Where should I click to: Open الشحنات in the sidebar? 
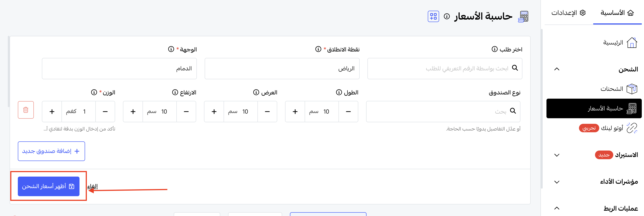[x=619, y=89]
